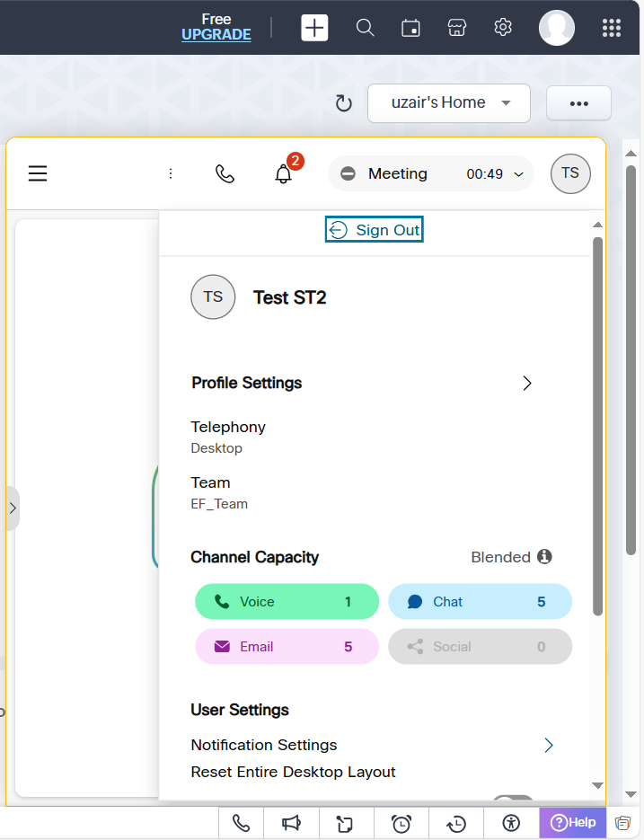Click the Channel Capacity info icon

click(x=544, y=557)
